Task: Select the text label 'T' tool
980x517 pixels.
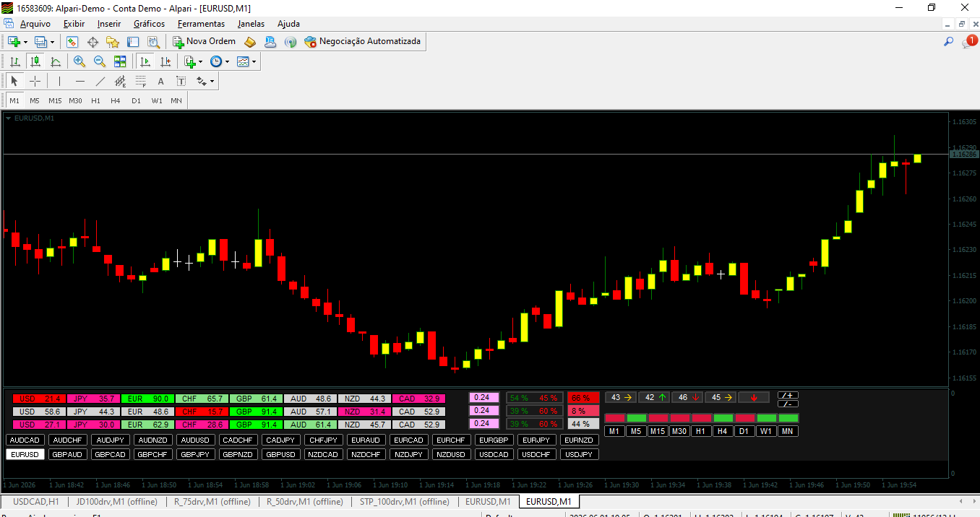Action: point(181,81)
